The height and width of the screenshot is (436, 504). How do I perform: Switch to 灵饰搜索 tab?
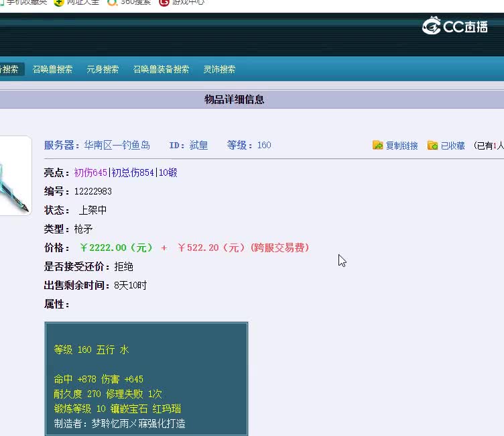coord(219,69)
